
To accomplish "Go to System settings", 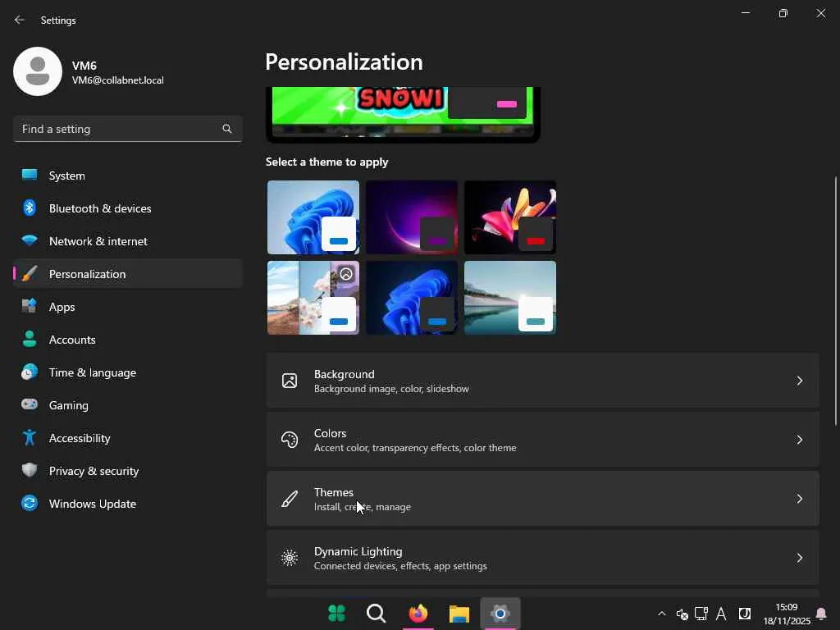I will [128, 176].
